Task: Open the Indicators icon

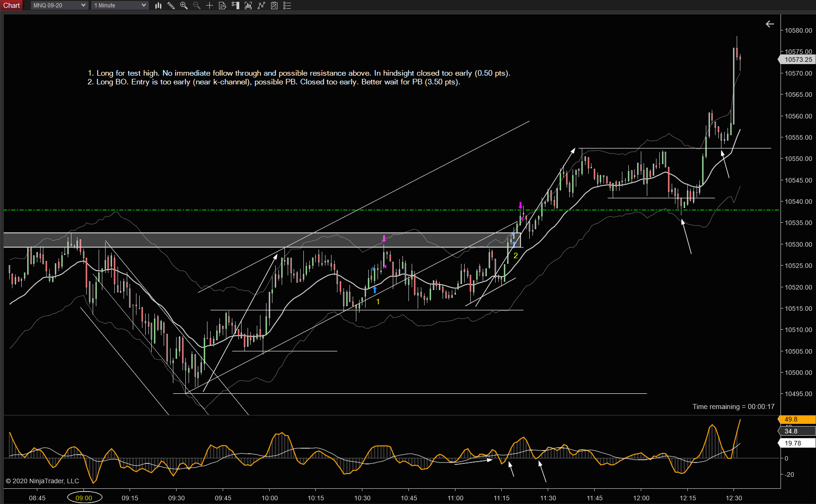Action: [x=261, y=6]
